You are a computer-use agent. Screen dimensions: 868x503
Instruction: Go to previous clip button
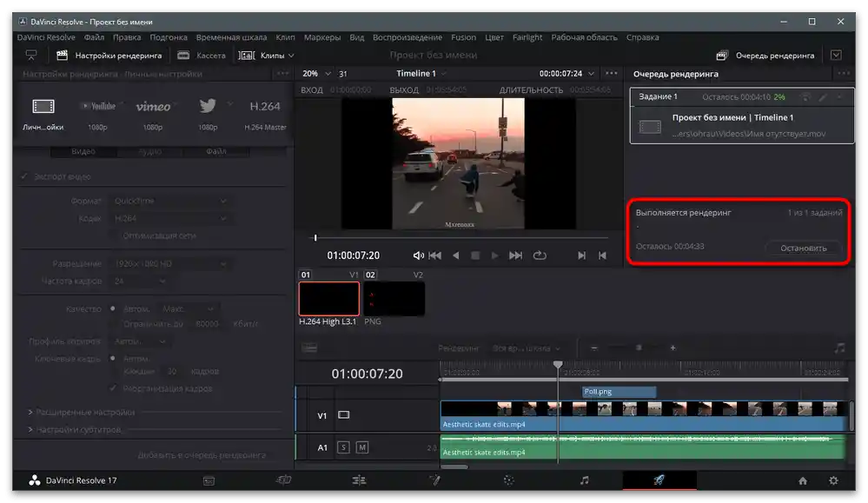[602, 255]
